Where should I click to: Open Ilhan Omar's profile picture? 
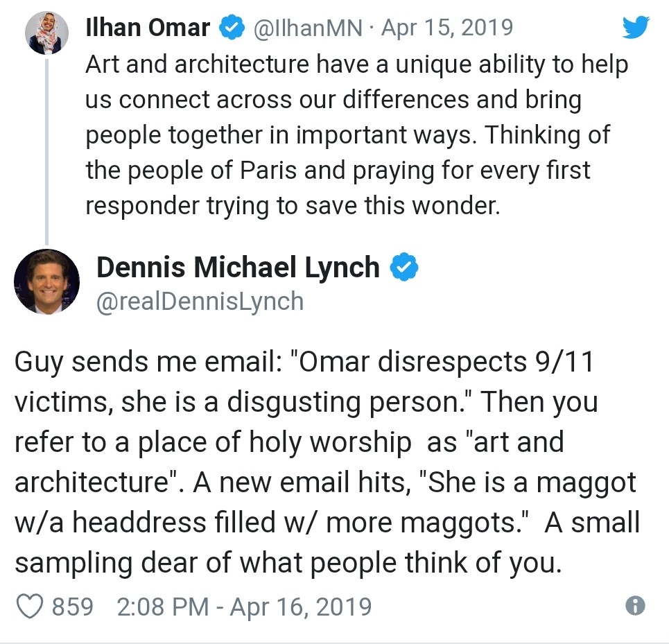pos(46,33)
